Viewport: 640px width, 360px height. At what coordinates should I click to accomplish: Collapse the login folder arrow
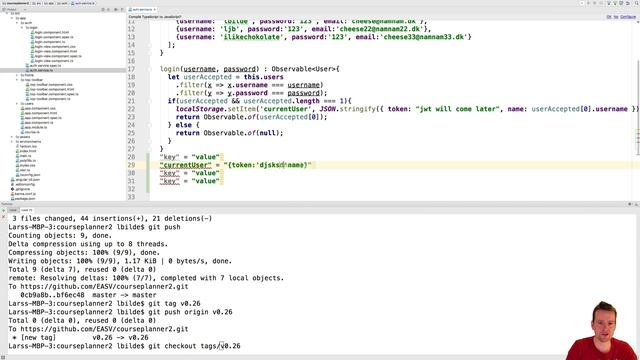pyautogui.click(x=22, y=28)
